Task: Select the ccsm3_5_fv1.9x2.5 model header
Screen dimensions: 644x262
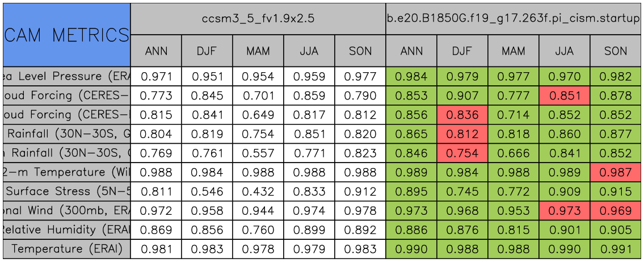Action: [258, 19]
